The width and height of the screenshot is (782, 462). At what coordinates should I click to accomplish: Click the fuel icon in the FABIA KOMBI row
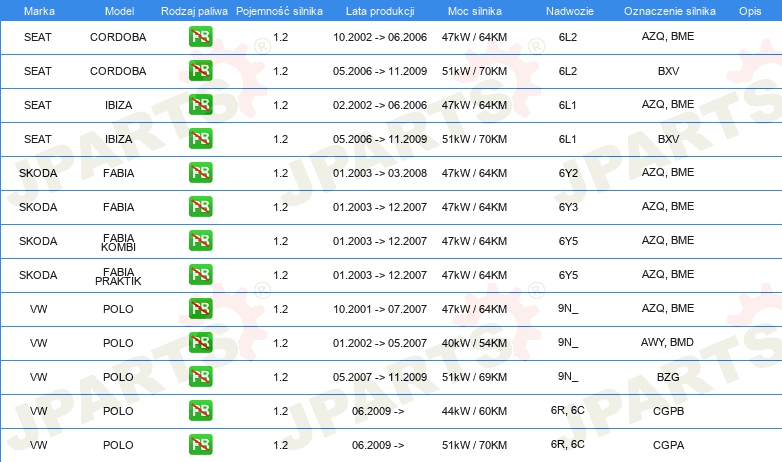tap(200, 240)
